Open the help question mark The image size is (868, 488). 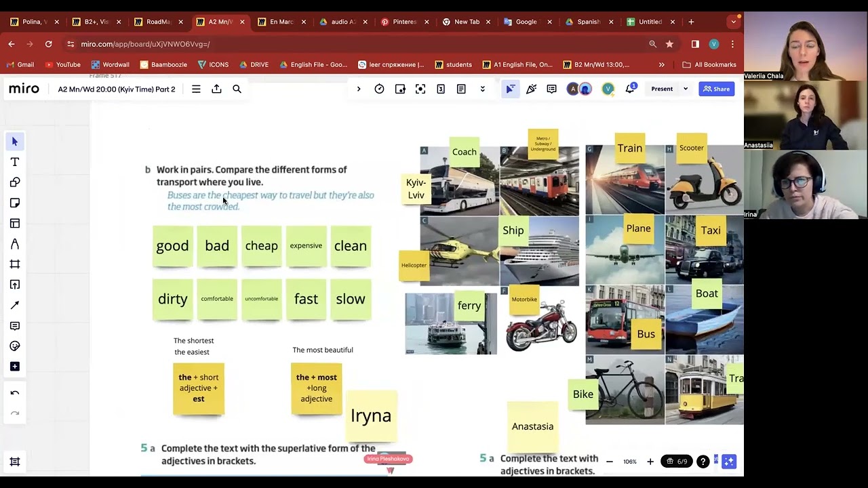pyautogui.click(x=703, y=462)
